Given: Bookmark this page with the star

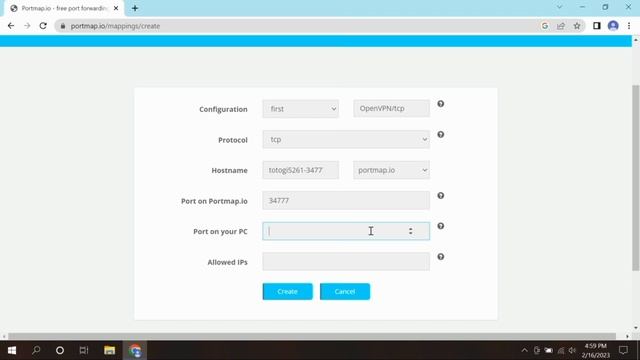Looking at the screenshot, I should pos(576,26).
